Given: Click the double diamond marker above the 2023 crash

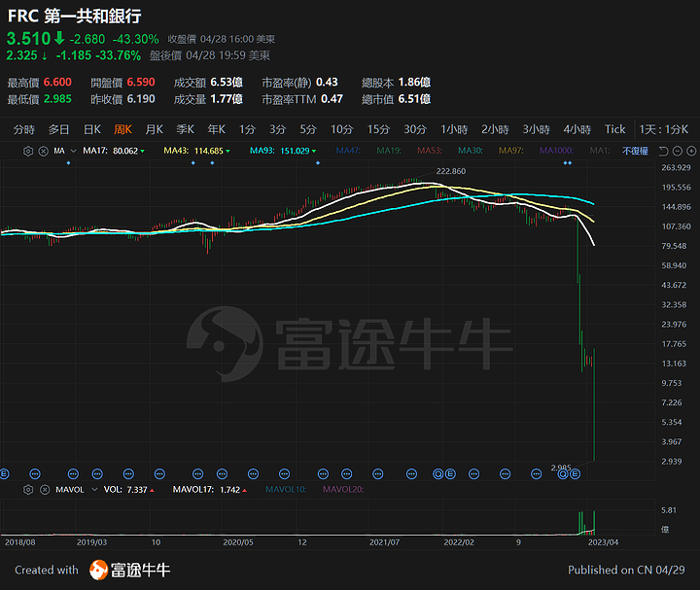Looking at the screenshot, I should click(568, 163).
